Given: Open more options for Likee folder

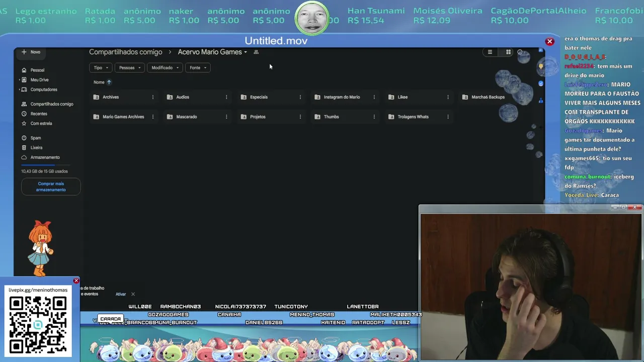Looking at the screenshot, I should tap(448, 97).
